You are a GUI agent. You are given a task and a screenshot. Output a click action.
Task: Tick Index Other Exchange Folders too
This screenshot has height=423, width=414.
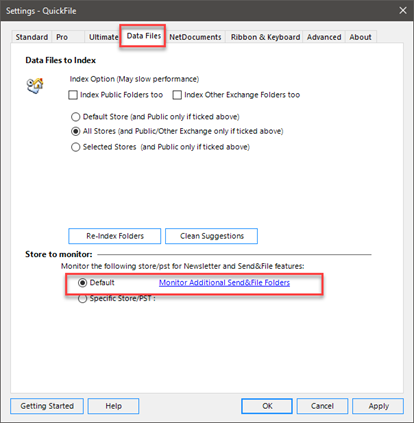click(177, 95)
